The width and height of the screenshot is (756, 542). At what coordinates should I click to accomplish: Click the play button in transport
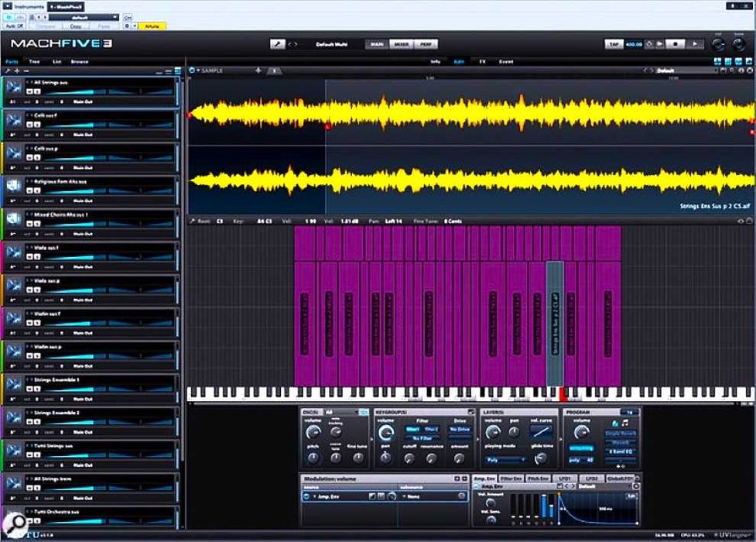pos(695,44)
